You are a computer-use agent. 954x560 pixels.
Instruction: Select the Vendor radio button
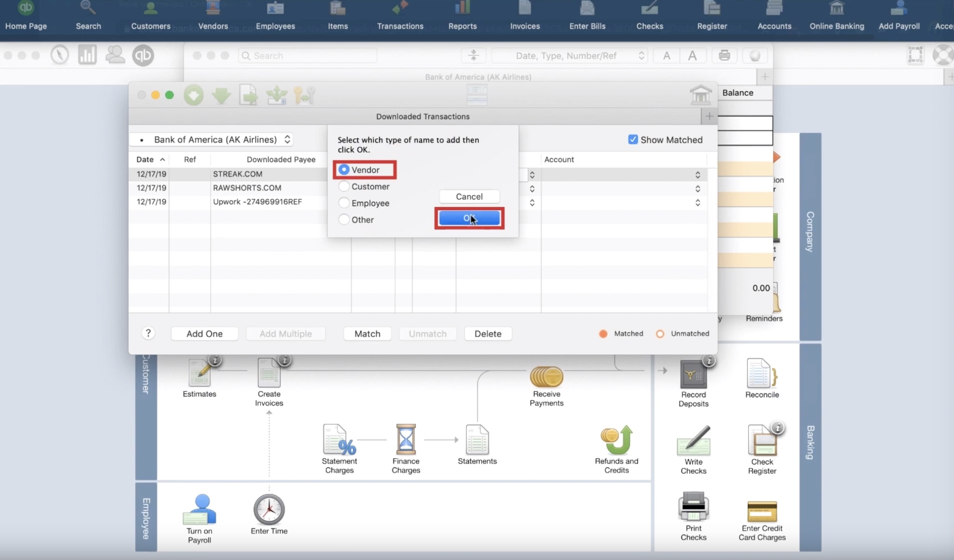pyautogui.click(x=344, y=170)
